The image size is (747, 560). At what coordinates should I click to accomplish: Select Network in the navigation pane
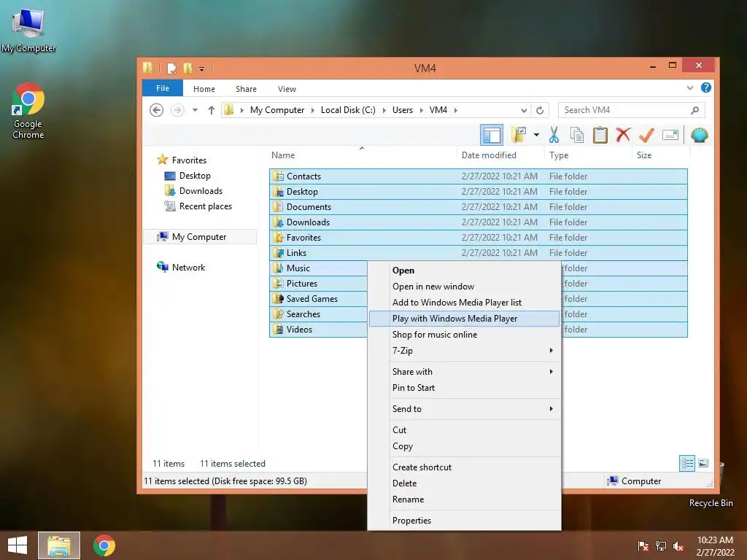(188, 267)
